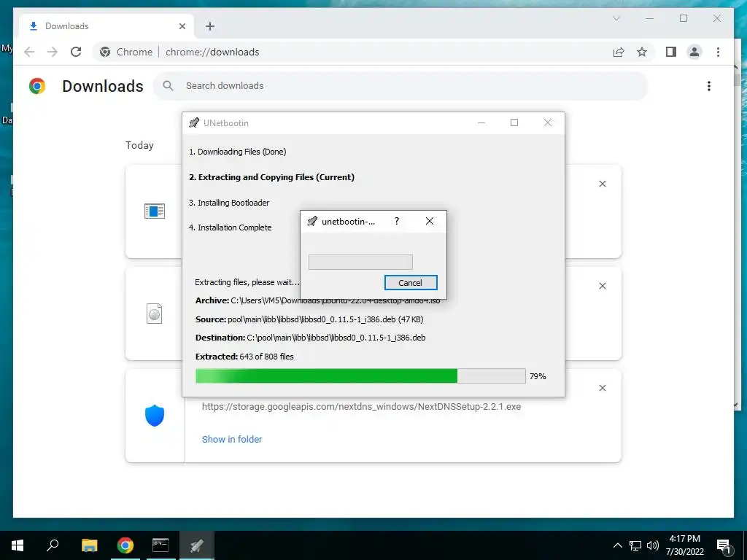This screenshot has width=747, height=560.
Task: Open the Windows Start menu
Action: coord(18,545)
